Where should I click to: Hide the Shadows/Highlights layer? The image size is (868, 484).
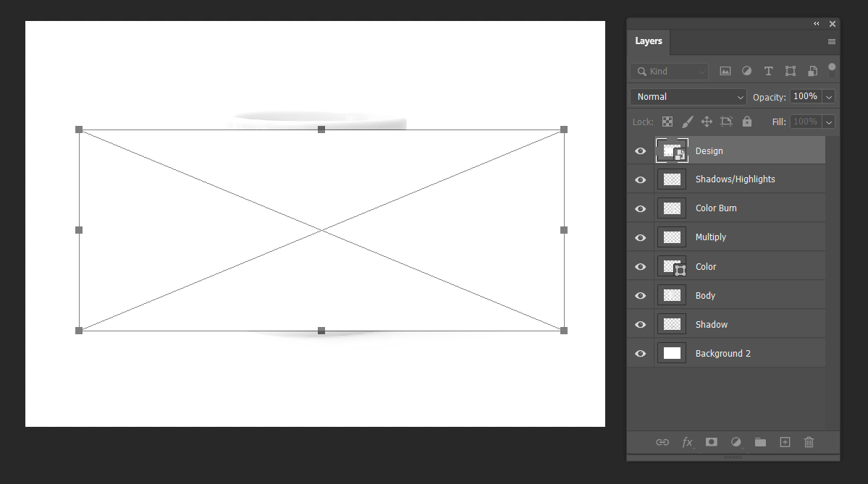pos(641,179)
